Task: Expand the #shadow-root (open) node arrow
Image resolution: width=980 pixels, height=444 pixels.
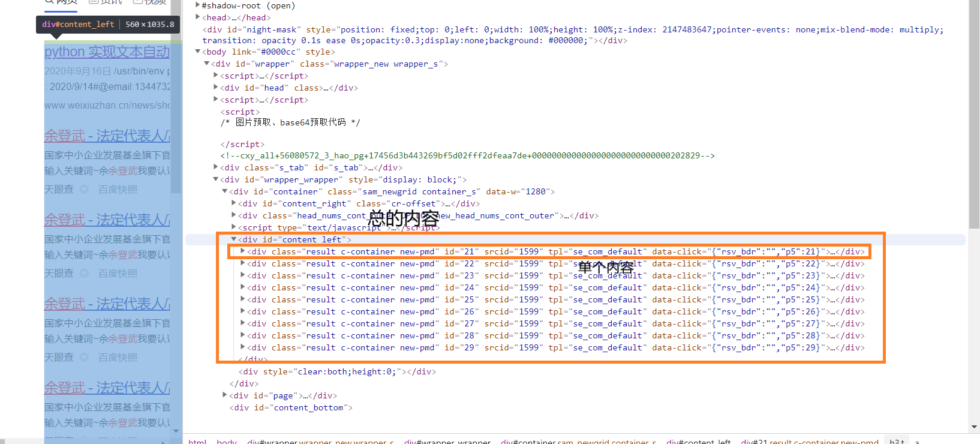Action: (197, 5)
